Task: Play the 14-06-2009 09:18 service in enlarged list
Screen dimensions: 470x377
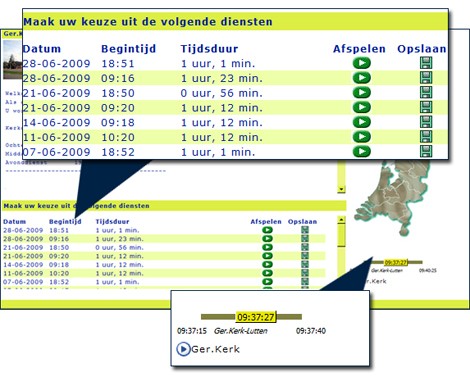Action: tap(362, 122)
